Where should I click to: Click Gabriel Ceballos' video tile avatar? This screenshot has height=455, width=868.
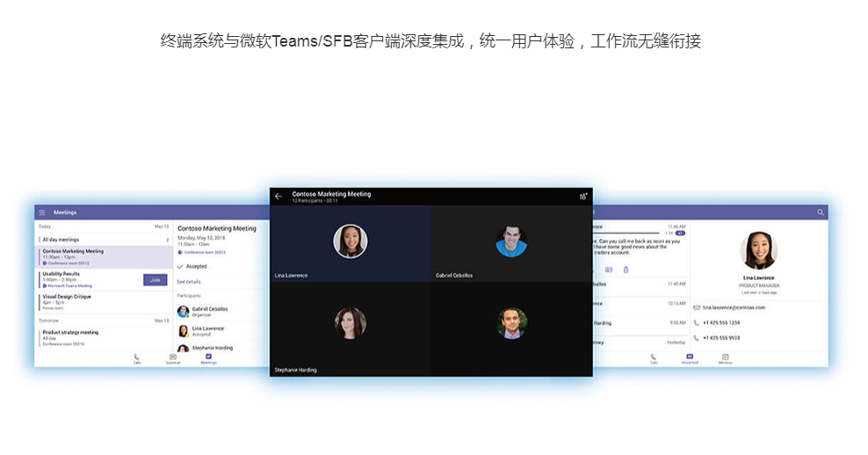tap(511, 242)
